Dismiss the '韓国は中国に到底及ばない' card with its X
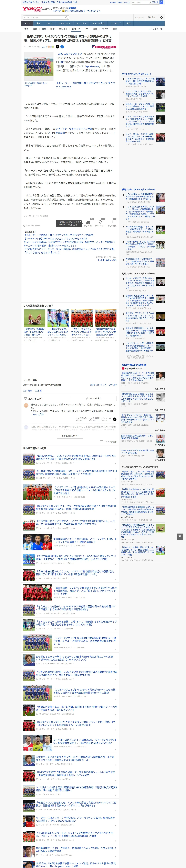186x868 pixels. point(115,340)
